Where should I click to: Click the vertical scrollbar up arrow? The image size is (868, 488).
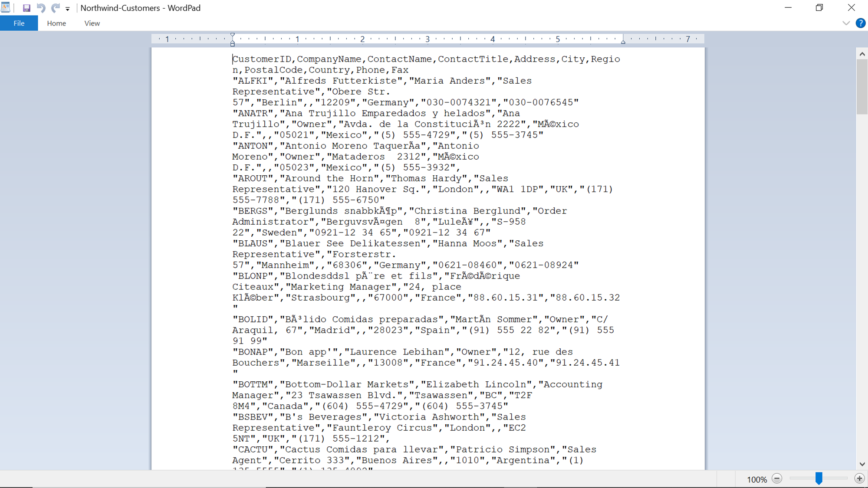[862, 54]
